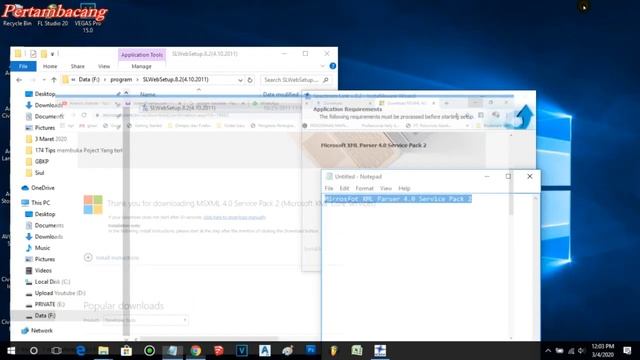Go up one folder level in Explorer

[54, 80]
